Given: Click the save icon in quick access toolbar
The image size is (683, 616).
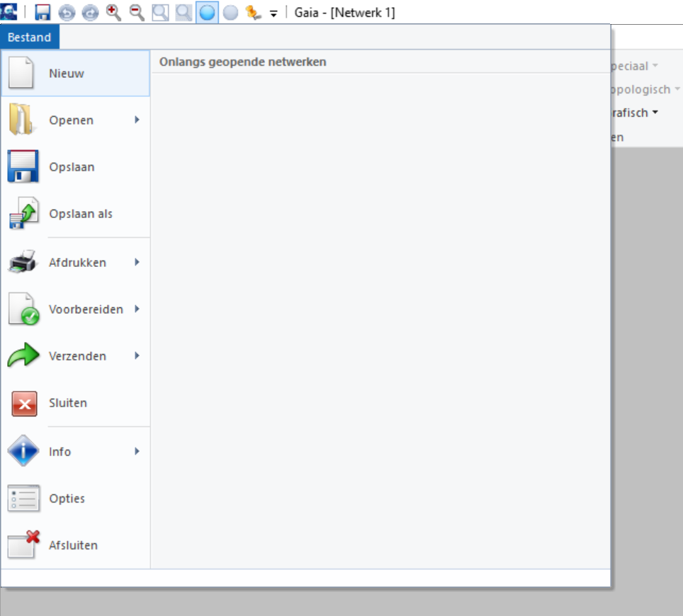Looking at the screenshot, I should (43, 13).
